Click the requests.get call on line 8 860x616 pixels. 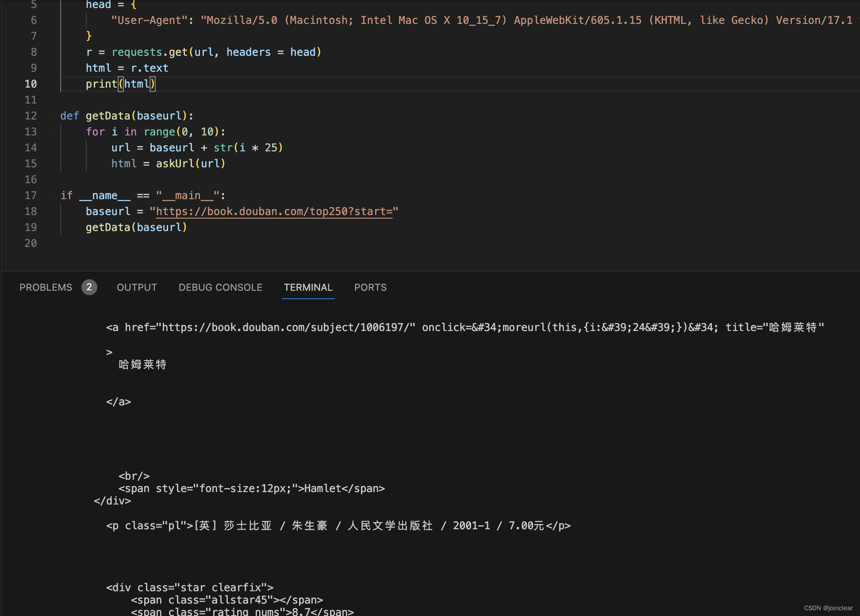(203, 52)
